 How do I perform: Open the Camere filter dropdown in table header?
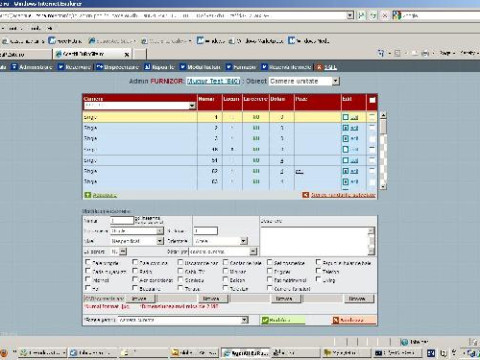(x=192, y=106)
